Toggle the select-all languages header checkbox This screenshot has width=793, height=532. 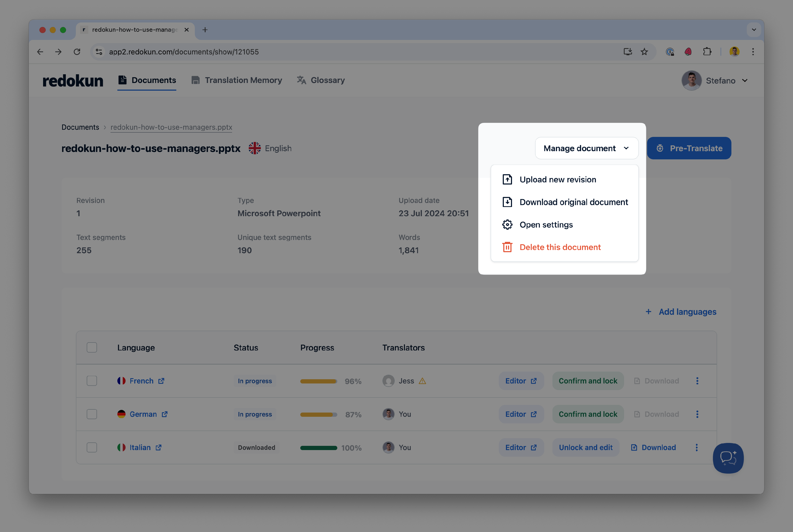(x=92, y=348)
